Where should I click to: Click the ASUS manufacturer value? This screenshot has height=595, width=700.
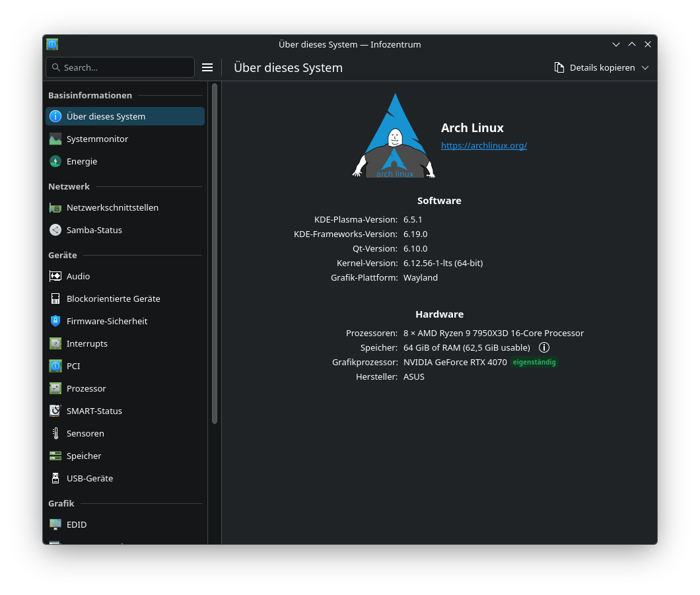click(414, 377)
